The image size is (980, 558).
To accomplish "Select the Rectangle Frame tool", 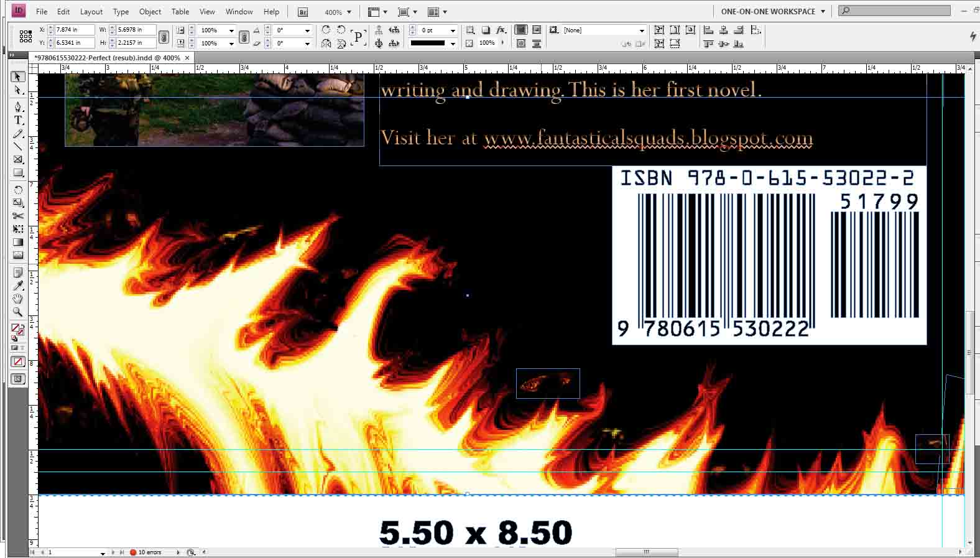I will 18,160.
